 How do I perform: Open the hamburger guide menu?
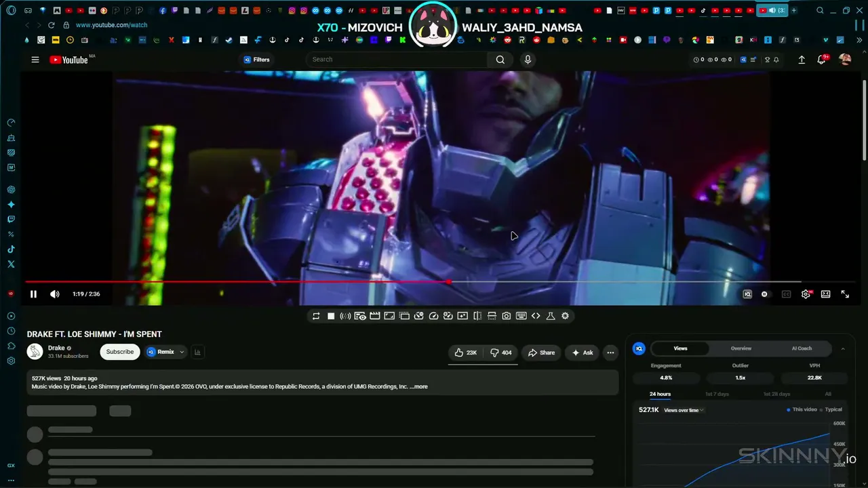click(35, 60)
